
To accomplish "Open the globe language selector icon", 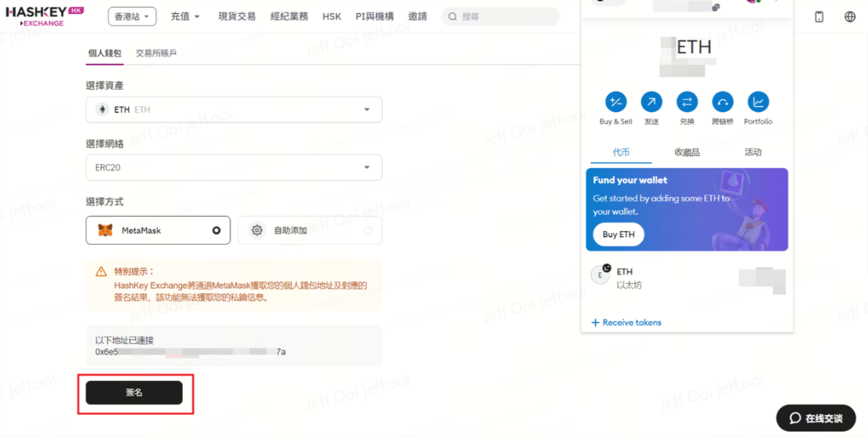I will point(850,16).
